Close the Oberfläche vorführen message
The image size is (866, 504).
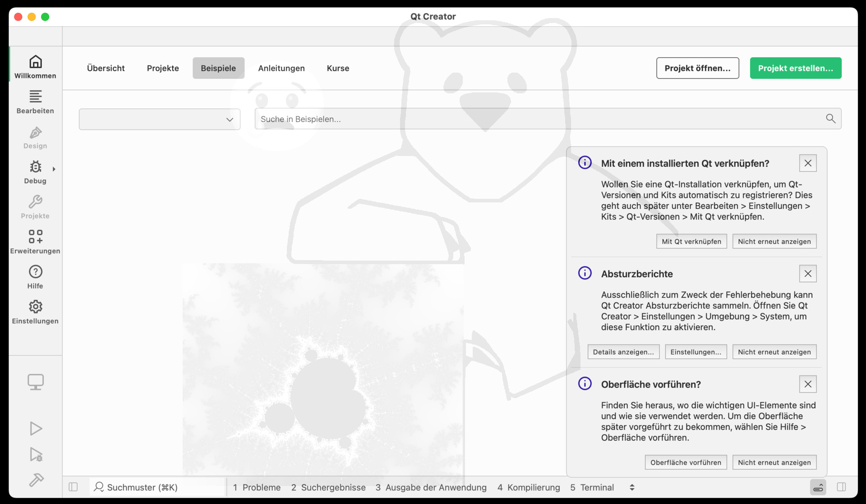tap(808, 384)
